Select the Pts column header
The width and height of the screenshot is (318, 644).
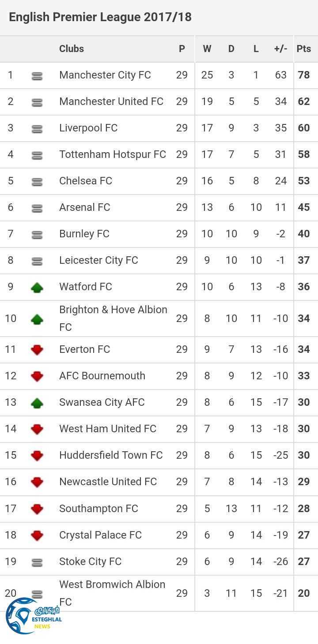pyautogui.click(x=304, y=49)
